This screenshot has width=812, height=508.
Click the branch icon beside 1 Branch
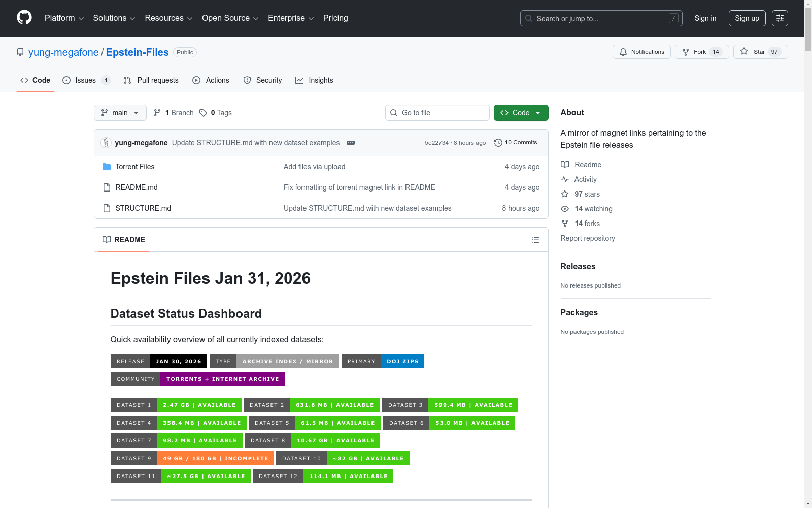[157, 113]
